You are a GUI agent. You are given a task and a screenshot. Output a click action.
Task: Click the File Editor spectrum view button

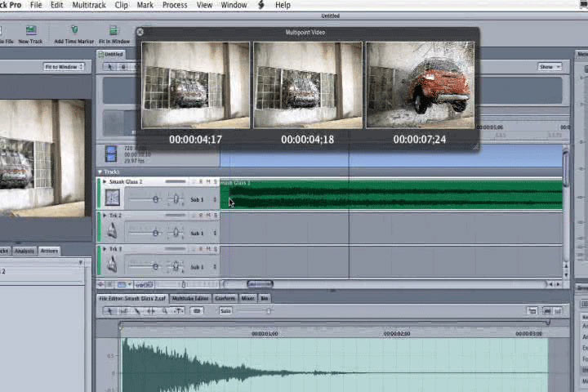click(x=197, y=310)
